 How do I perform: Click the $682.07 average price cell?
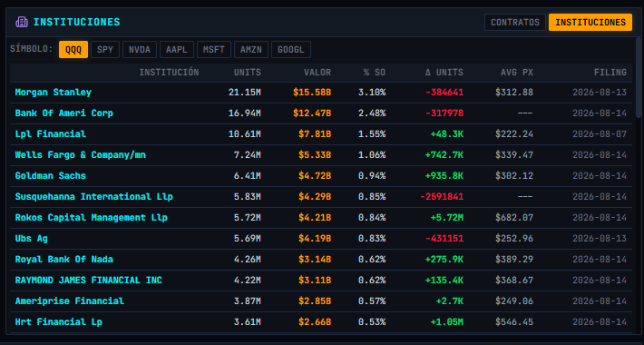[514, 218]
